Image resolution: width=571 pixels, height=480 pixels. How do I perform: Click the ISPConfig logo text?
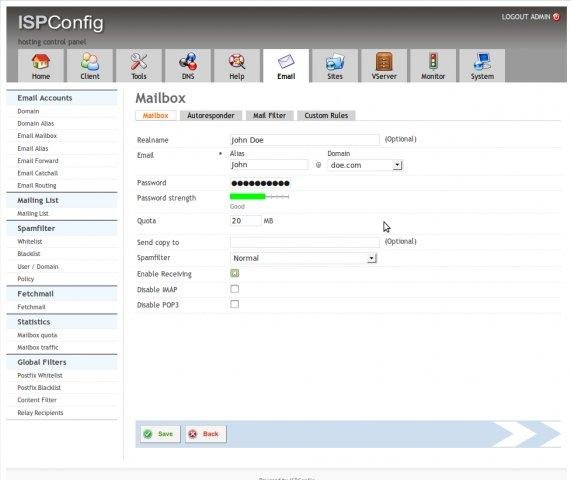click(x=60, y=23)
